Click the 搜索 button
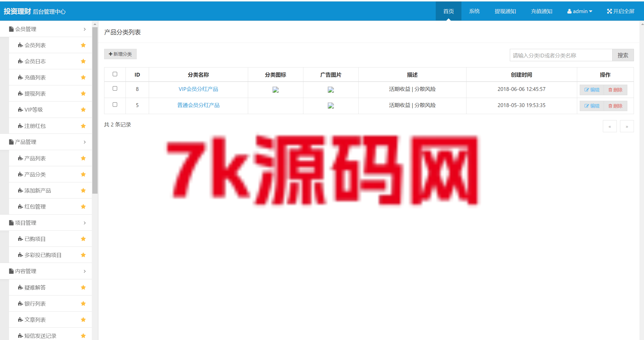 tap(623, 55)
